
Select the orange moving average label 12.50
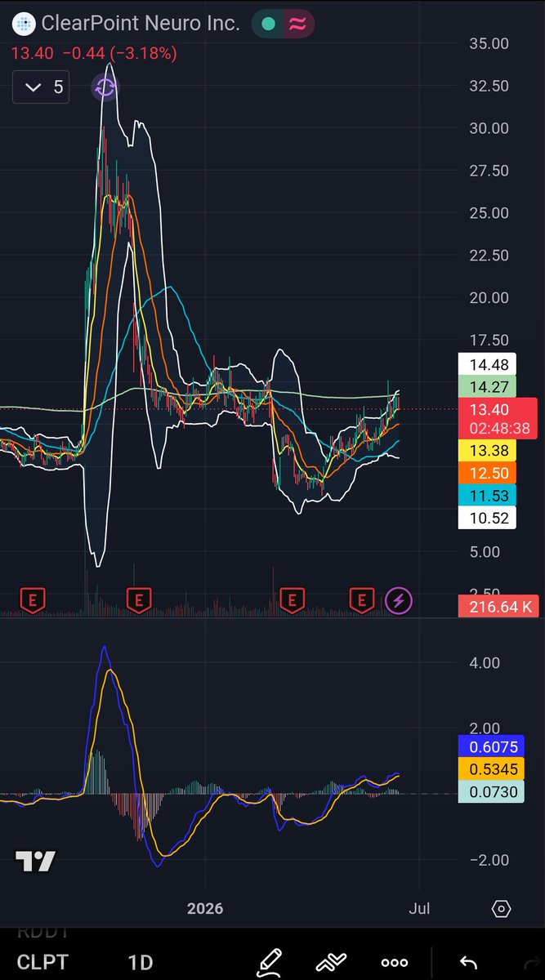[x=487, y=474]
